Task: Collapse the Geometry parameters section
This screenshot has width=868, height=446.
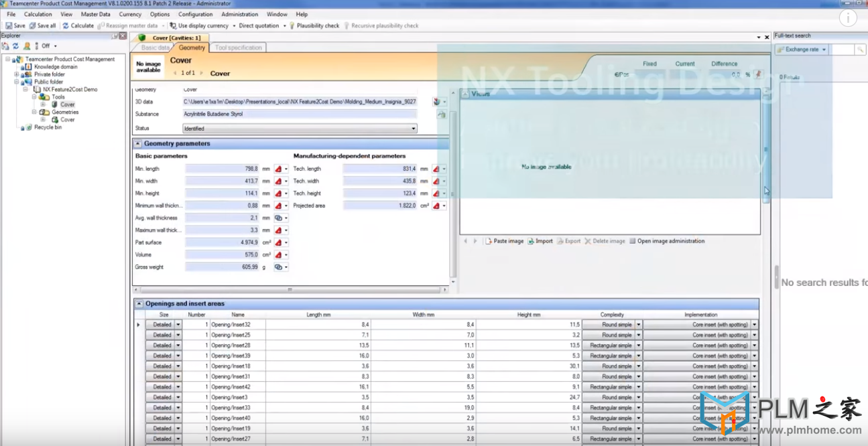Action: coord(138,143)
